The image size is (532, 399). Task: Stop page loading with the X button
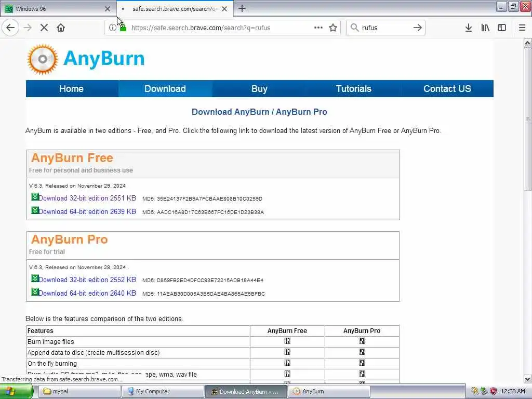[x=44, y=28]
